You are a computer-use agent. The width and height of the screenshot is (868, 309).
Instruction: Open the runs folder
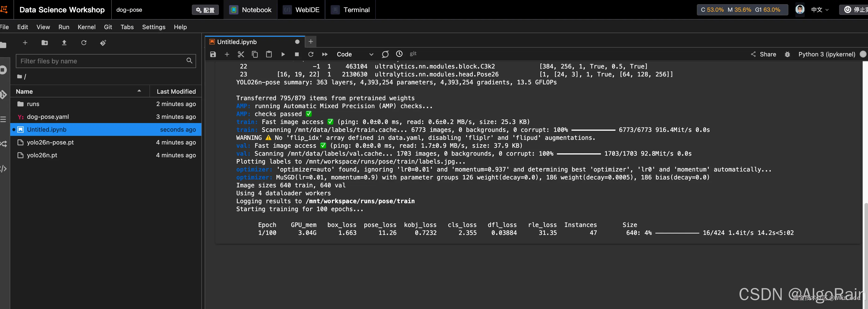click(x=33, y=104)
